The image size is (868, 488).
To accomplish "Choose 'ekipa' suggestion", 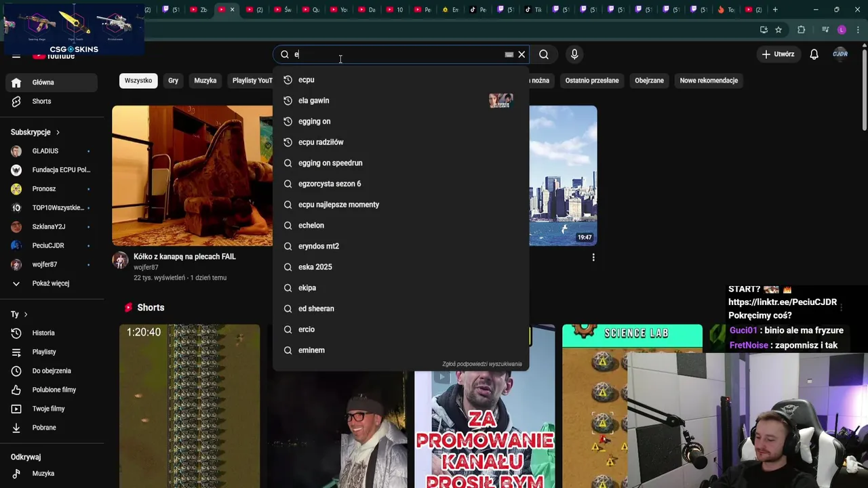I will pyautogui.click(x=400, y=288).
